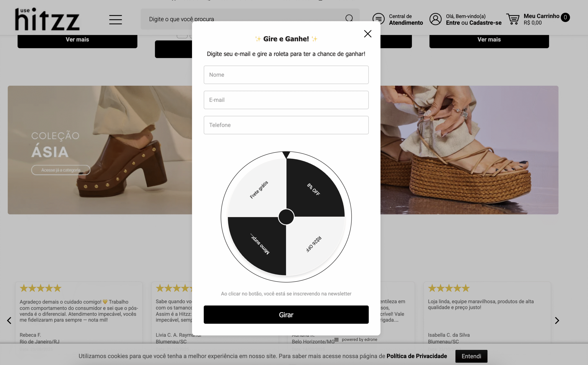The width and height of the screenshot is (588, 365).
Task: Show next reviews with right arrow
Action: (557, 321)
